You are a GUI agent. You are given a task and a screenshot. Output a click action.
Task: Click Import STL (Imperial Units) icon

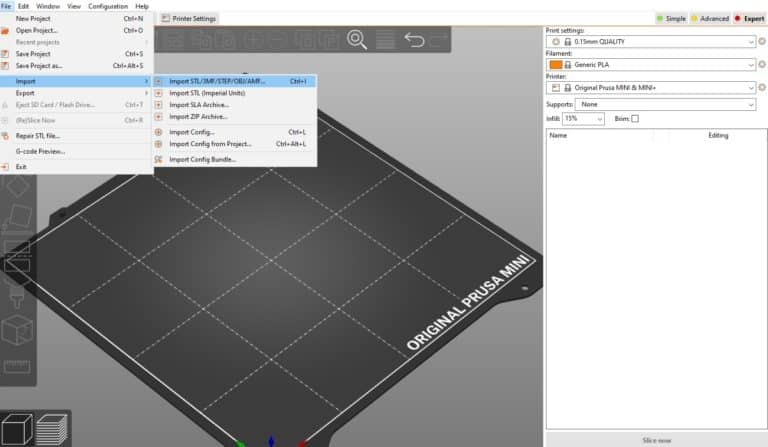pos(158,93)
